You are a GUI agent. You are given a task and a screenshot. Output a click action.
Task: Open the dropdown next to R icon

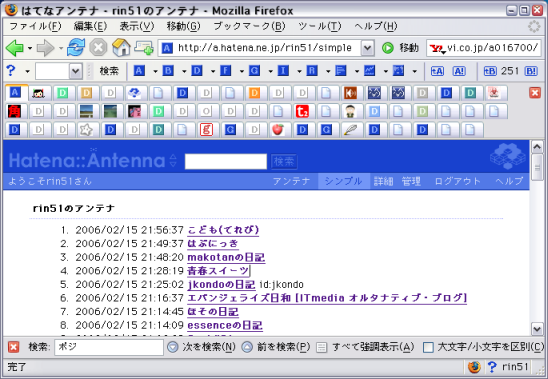(328, 71)
